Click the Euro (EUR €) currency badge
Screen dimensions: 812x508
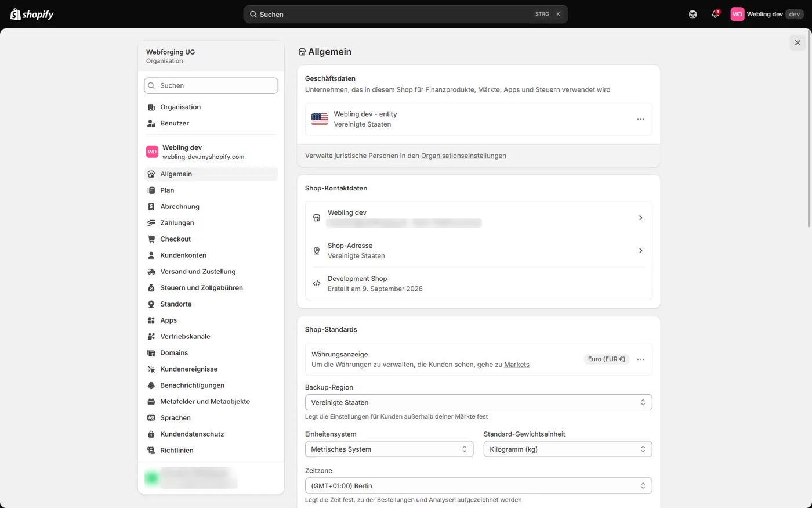tap(607, 359)
